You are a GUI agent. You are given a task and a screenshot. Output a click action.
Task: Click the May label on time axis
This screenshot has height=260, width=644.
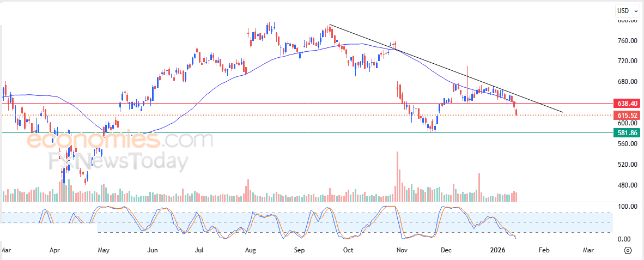pyautogui.click(x=103, y=250)
